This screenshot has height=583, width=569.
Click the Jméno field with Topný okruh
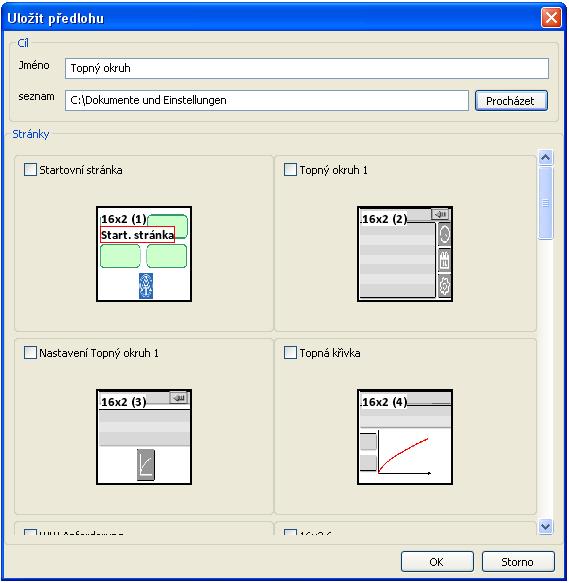306,68
